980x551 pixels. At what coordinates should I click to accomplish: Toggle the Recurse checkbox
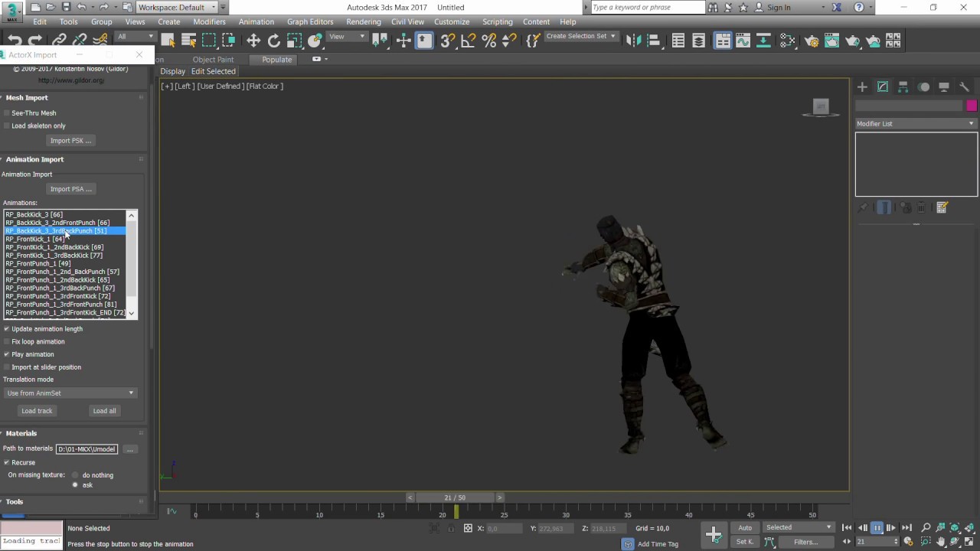click(7, 462)
